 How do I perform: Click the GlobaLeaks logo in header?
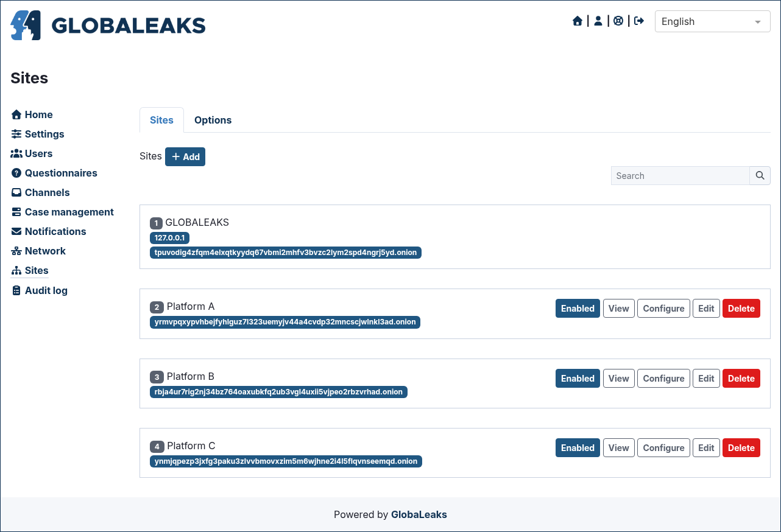tap(108, 25)
